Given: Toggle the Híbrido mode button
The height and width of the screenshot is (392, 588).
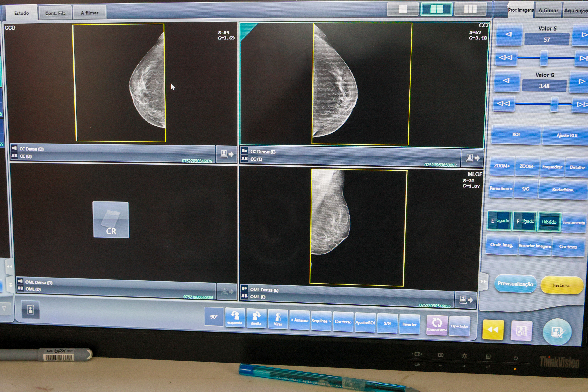Looking at the screenshot, I should tap(549, 222).
